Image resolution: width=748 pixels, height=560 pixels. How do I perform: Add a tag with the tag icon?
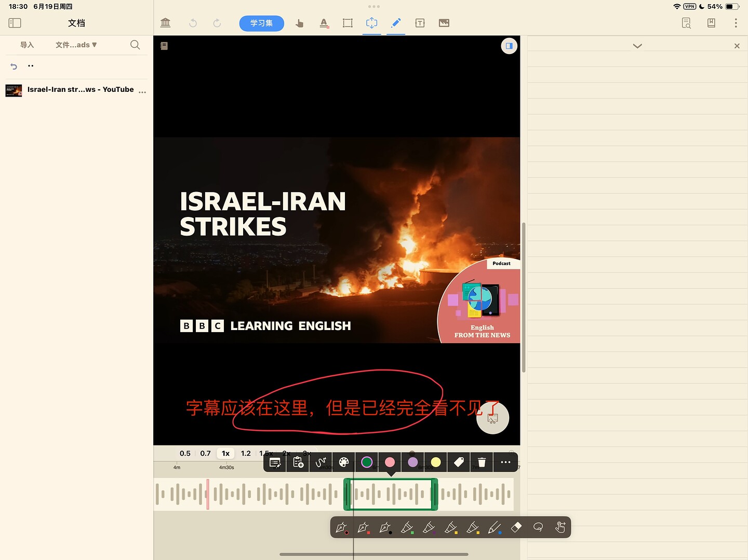[x=459, y=462]
